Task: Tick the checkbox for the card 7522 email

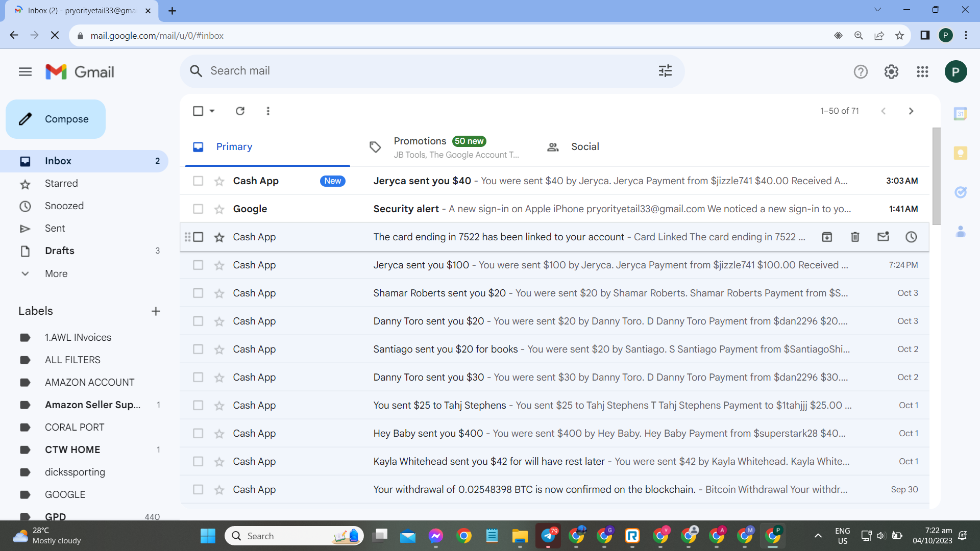Action: coord(198,237)
